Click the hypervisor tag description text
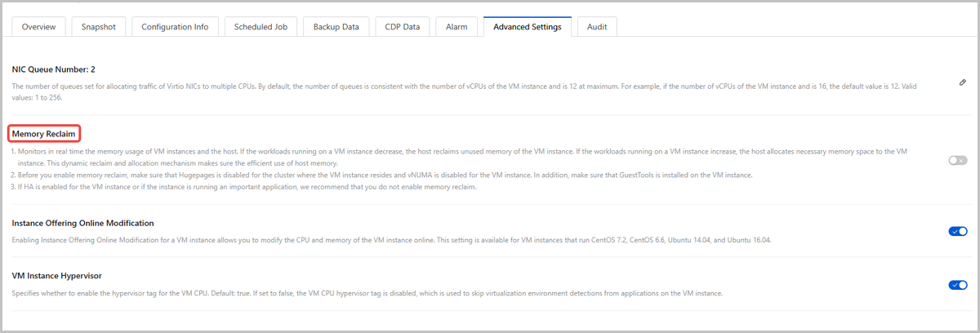 tap(367, 293)
